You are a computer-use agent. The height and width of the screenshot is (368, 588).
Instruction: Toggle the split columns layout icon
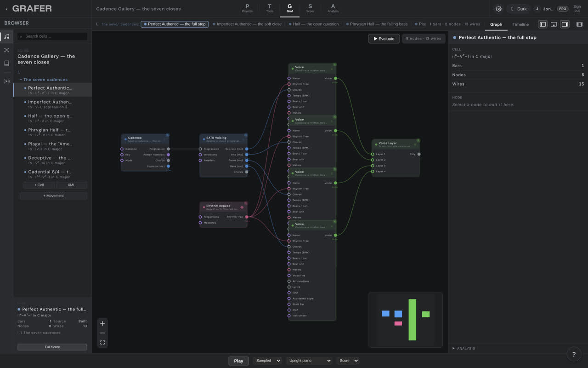(x=579, y=24)
